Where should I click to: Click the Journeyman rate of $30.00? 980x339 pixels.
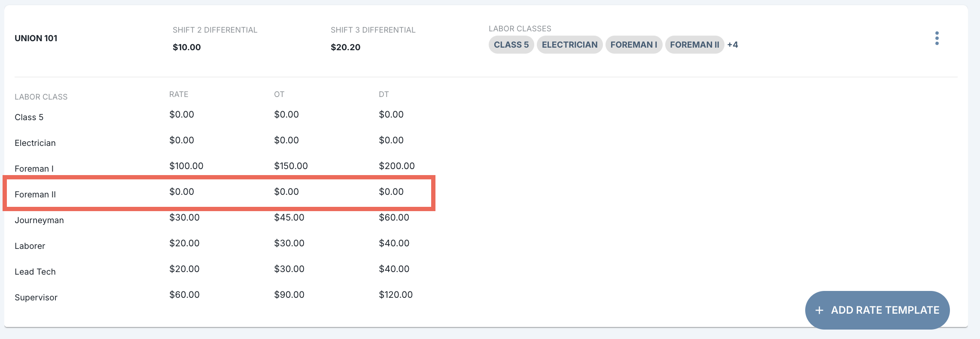point(184,218)
